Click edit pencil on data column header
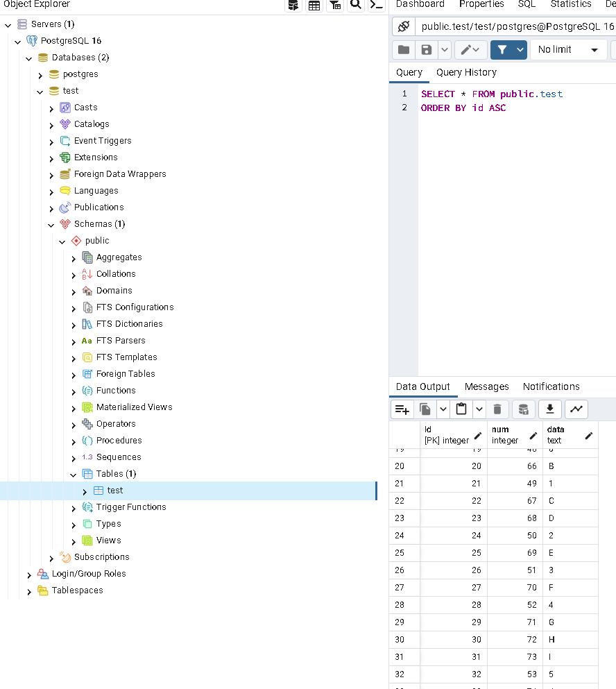The image size is (616, 689). click(589, 436)
